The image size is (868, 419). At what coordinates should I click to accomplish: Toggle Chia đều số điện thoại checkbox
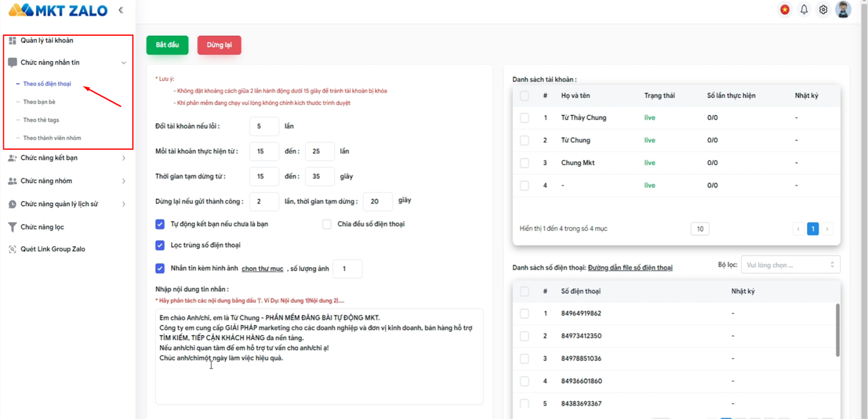click(327, 224)
